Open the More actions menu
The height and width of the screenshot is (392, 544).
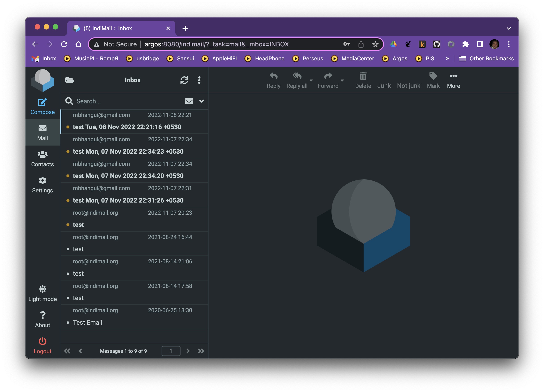pos(453,80)
